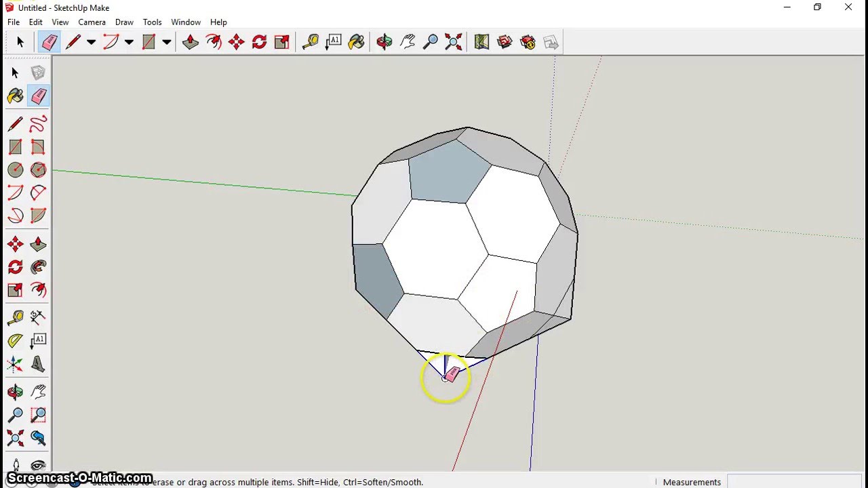Screen dimensions: 868x488
Task: Select the Polygon tool
Action: pos(38,170)
